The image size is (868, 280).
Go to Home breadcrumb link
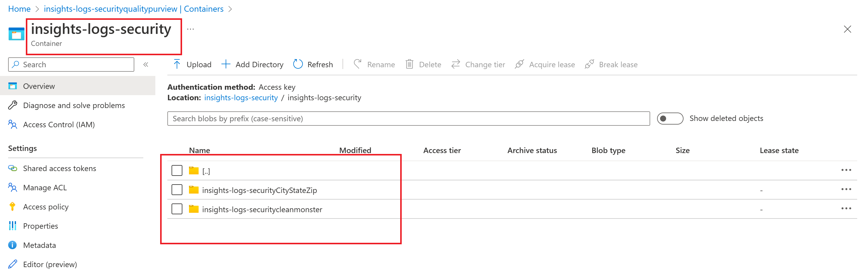click(19, 9)
